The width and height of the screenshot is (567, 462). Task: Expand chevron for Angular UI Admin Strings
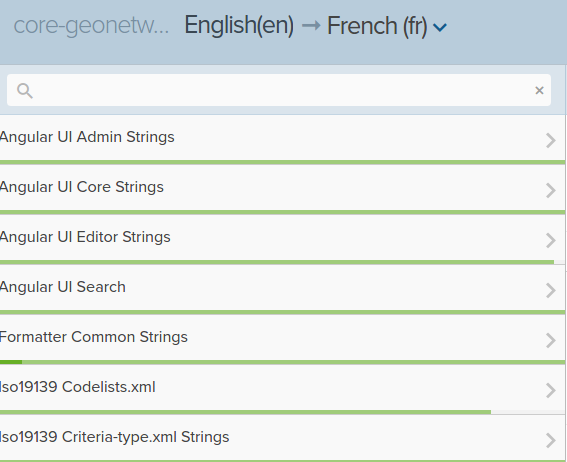[550, 140]
